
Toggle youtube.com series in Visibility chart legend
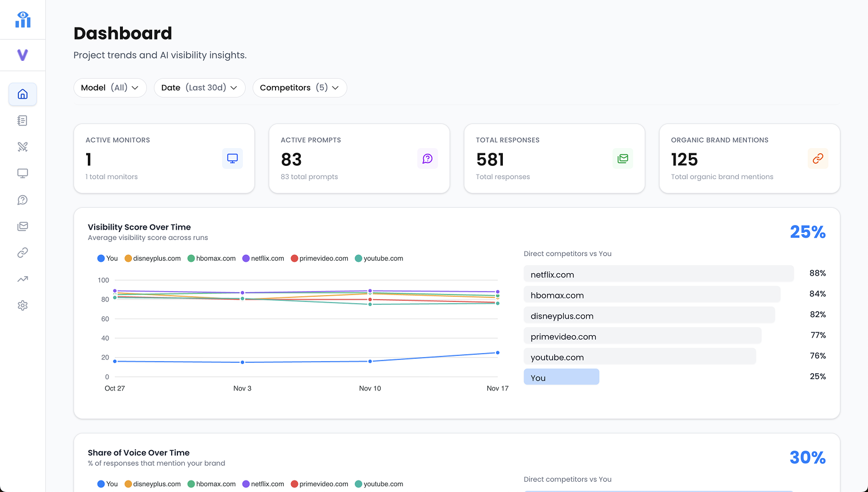[x=379, y=258]
